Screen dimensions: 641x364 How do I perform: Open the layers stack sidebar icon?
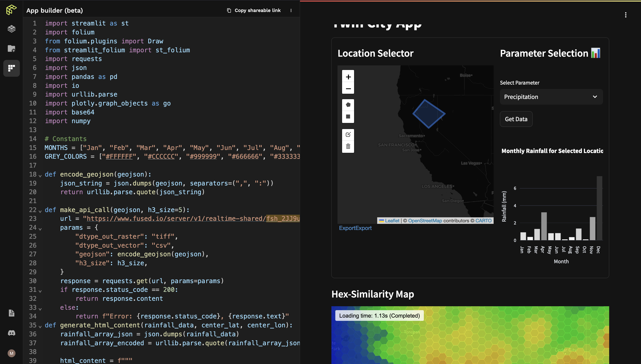(x=11, y=29)
